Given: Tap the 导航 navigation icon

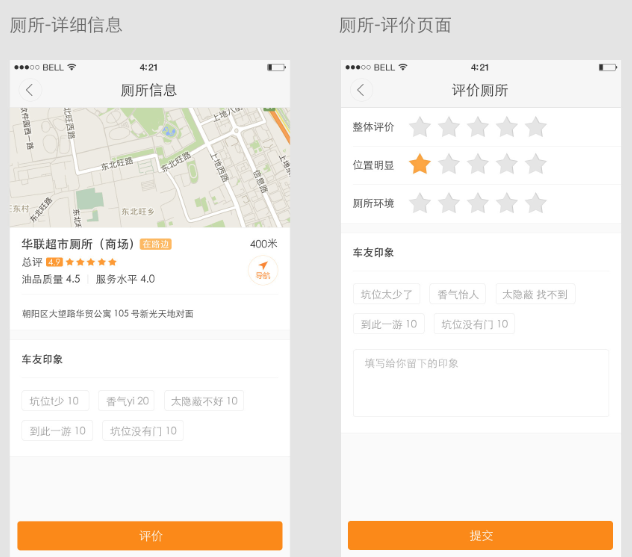Looking at the screenshot, I should pyautogui.click(x=263, y=271).
